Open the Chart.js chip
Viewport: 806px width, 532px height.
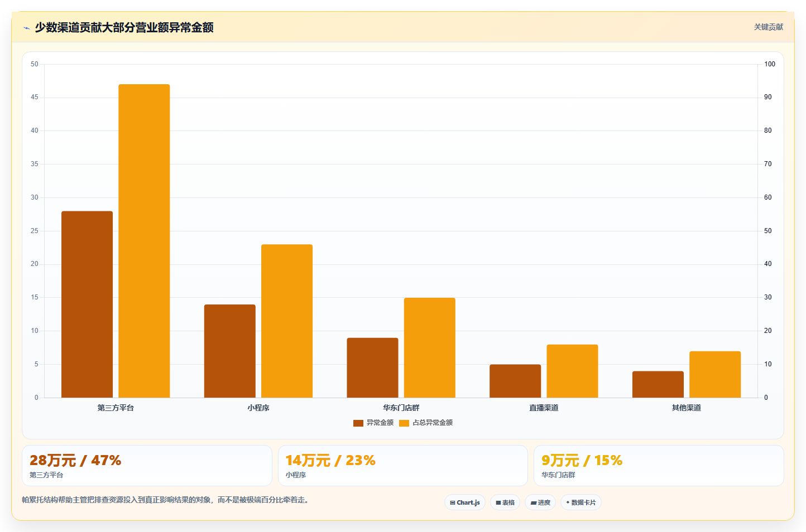[465, 502]
